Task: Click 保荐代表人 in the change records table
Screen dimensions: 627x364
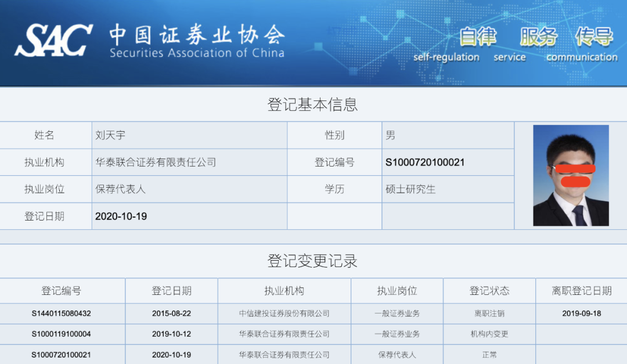Action: (397, 355)
